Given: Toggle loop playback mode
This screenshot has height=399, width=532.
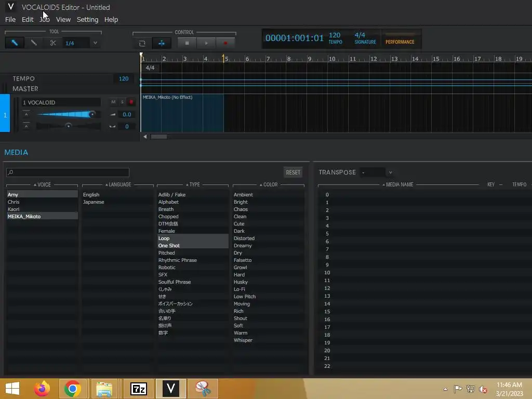Looking at the screenshot, I should (142, 43).
